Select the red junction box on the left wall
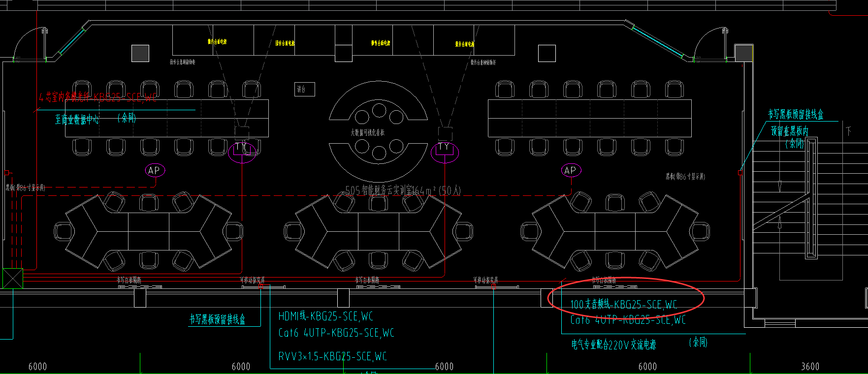 (7, 173)
